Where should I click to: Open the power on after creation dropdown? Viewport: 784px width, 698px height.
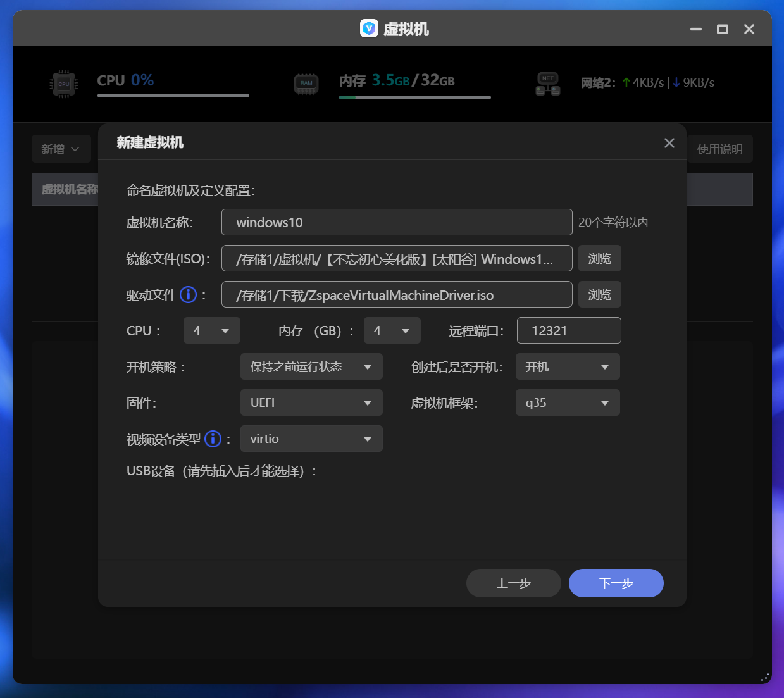click(x=568, y=366)
